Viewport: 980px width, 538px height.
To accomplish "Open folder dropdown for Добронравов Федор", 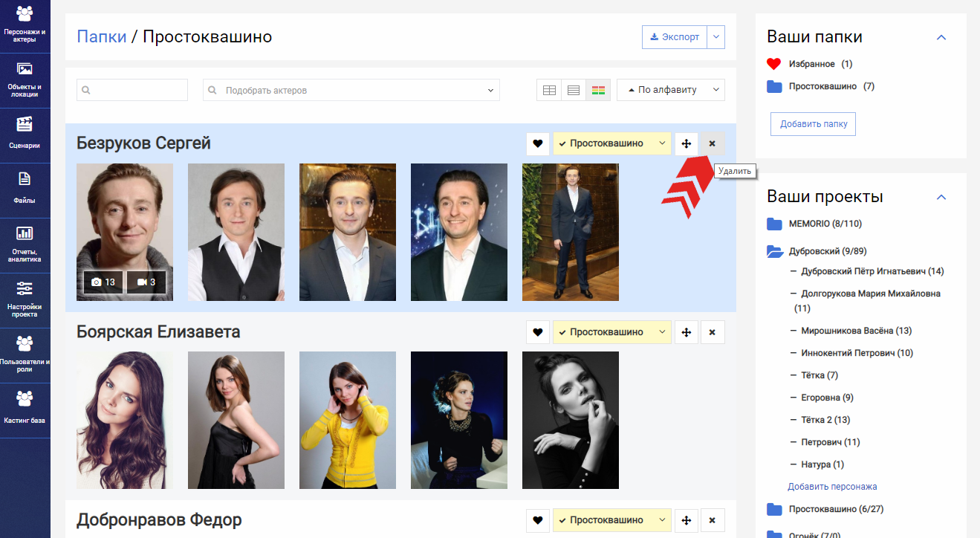I will pos(612,520).
